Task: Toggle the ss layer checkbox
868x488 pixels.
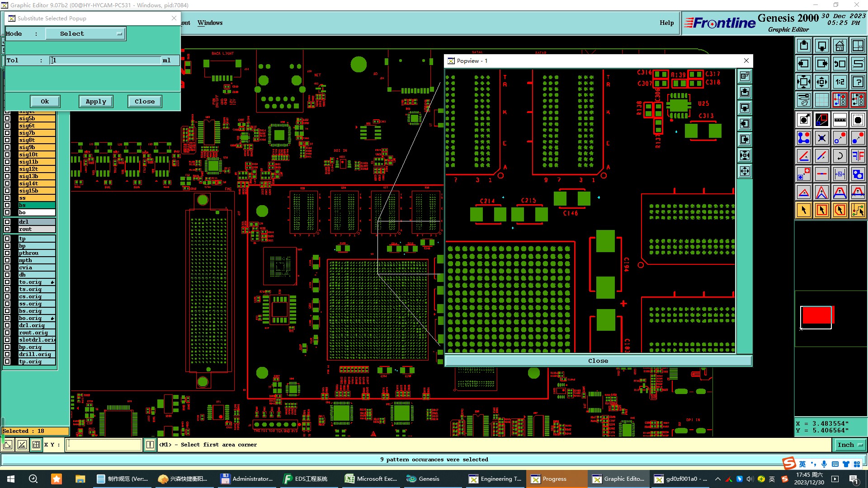Action: pos(7,198)
